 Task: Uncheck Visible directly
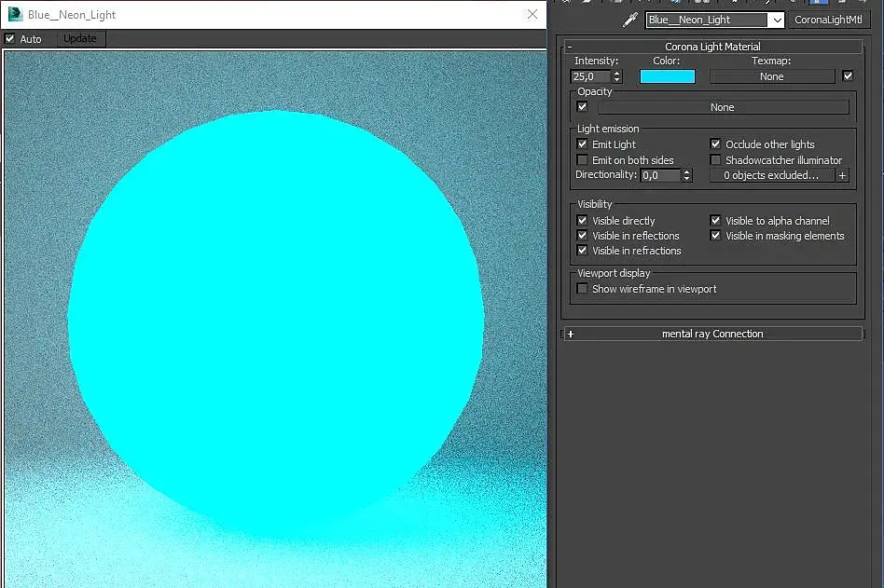[583, 220]
